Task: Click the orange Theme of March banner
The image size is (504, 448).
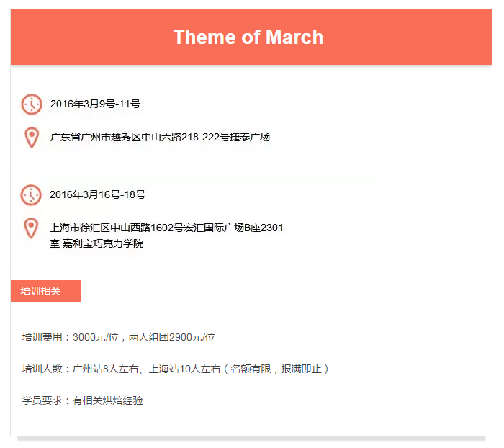Action: (x=251, y=37)
